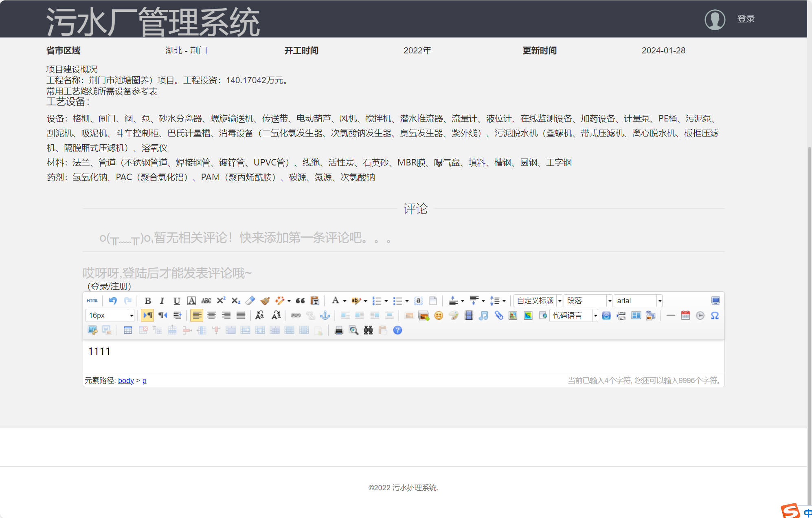This screenshot has height=518, width=812.
Task: Switch editor to HTML source mode
Action: click(x=92, y=300)
